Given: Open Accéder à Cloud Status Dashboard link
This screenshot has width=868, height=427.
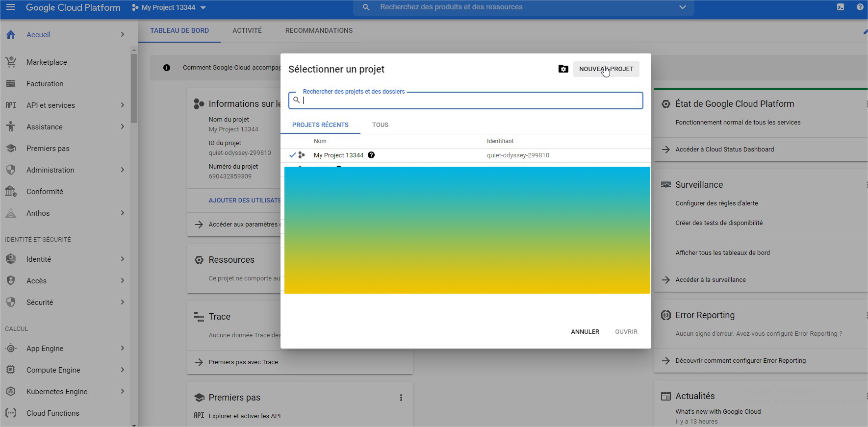Looking at the screenshot, I should pos(725,150).
